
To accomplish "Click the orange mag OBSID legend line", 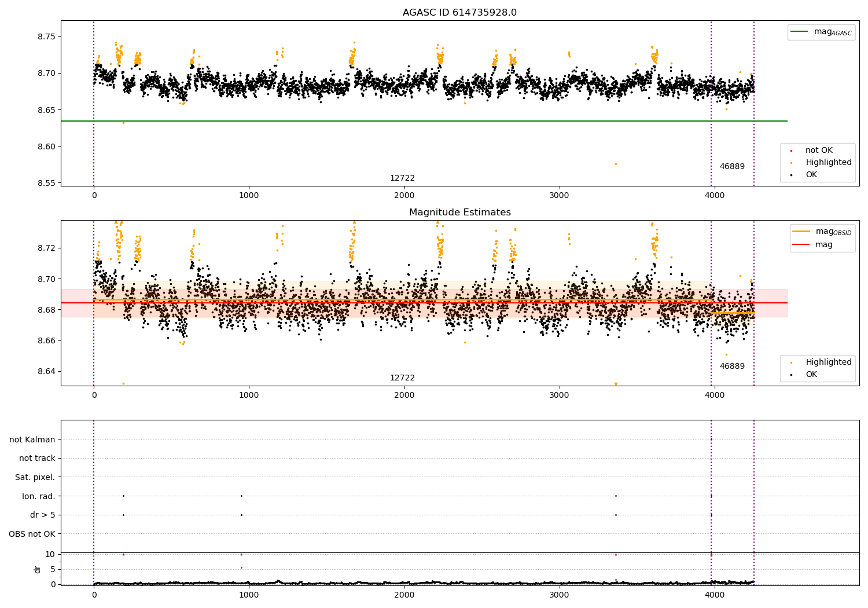I will pos(802,232).
